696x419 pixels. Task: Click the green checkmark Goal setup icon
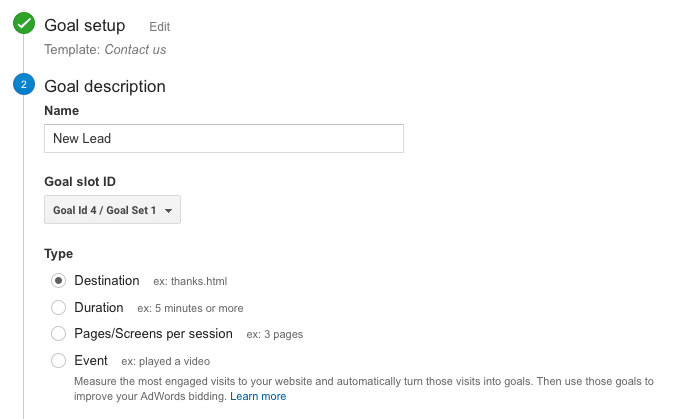tap(24, 23)
